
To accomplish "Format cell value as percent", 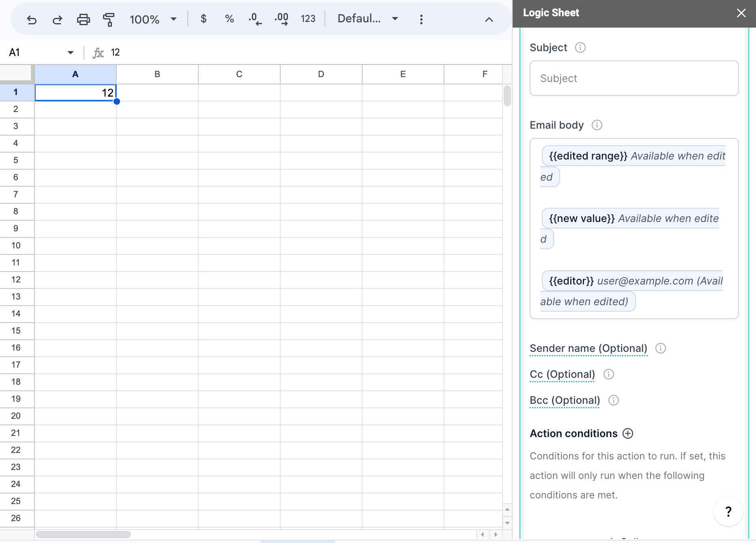I will (229, 19).
